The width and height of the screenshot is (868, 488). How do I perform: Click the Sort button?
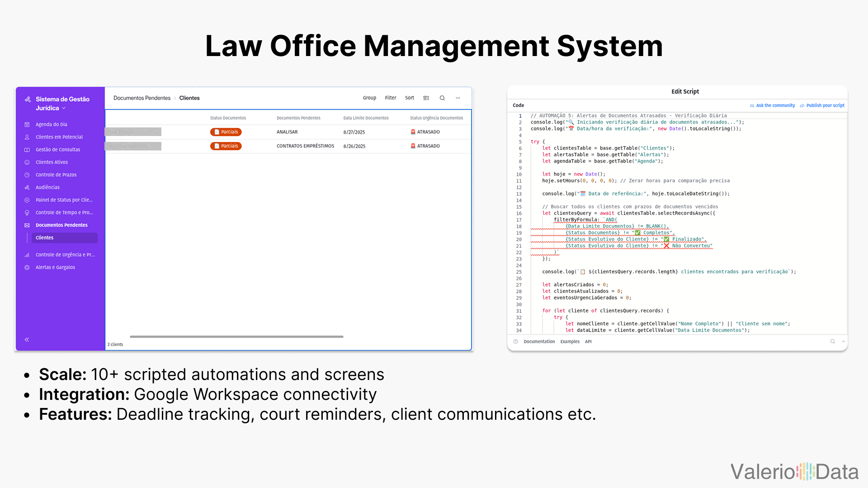(410, 98)
